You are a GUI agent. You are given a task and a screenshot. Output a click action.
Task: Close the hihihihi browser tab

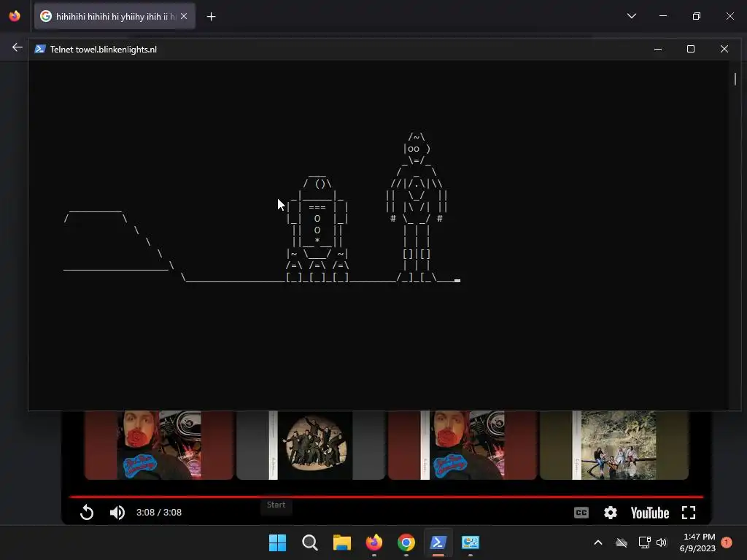click(x=184, y=16)
